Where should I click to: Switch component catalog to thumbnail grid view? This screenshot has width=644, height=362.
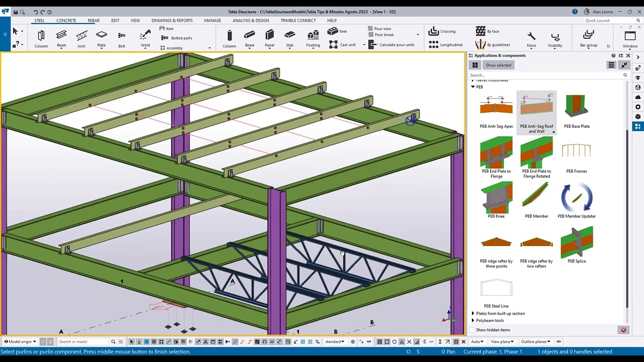point(475,65)
